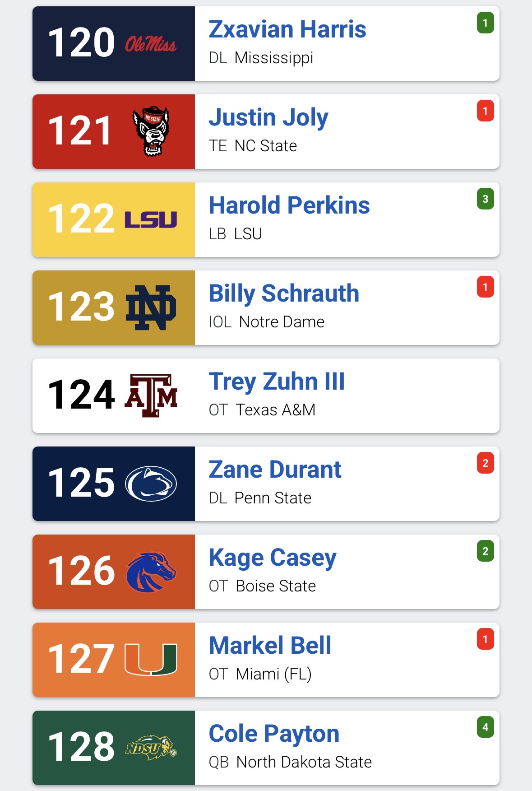The width and height of the screenshot is (532, 791).
Task: Click the Penn State lion logo
Action: [151, 484]
